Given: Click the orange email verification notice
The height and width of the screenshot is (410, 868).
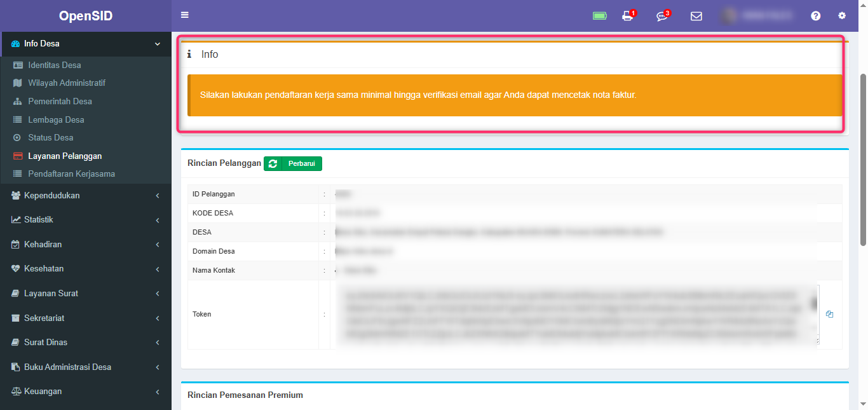Looking at the screenshot, I should pos(515,95).
